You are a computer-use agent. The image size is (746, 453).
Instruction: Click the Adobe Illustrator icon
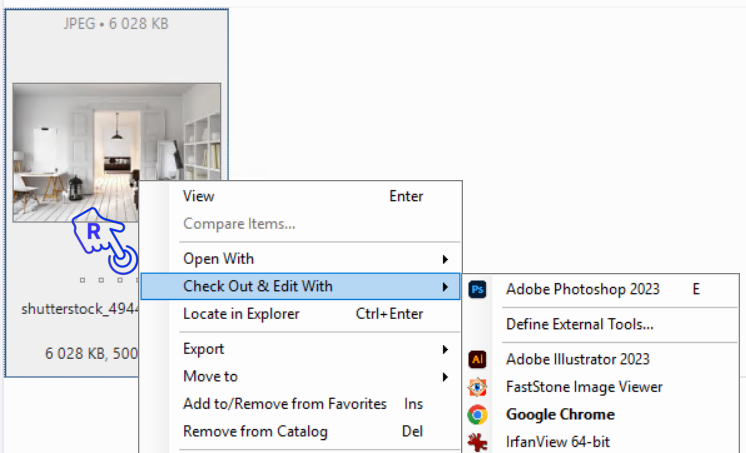click(478, 359)
